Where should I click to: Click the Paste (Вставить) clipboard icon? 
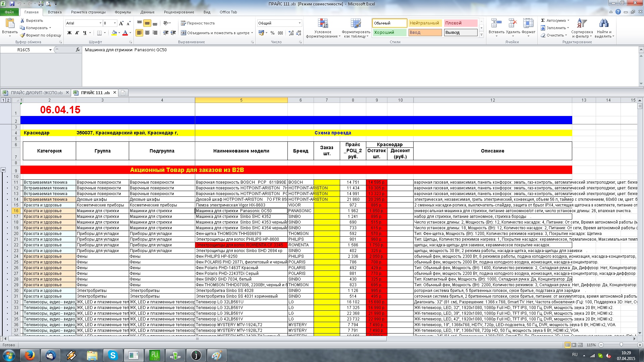click(x=10, y=23)
